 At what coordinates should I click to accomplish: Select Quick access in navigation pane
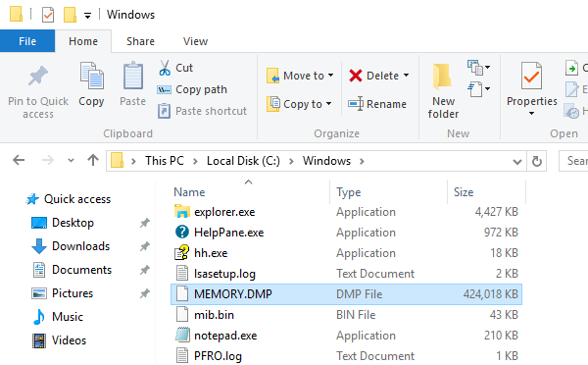point(77,199)
